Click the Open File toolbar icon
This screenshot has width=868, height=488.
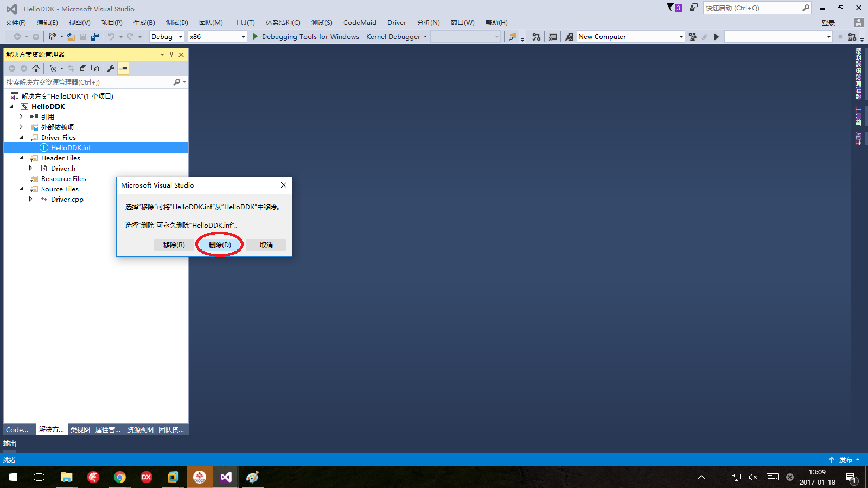coord(71,37)
